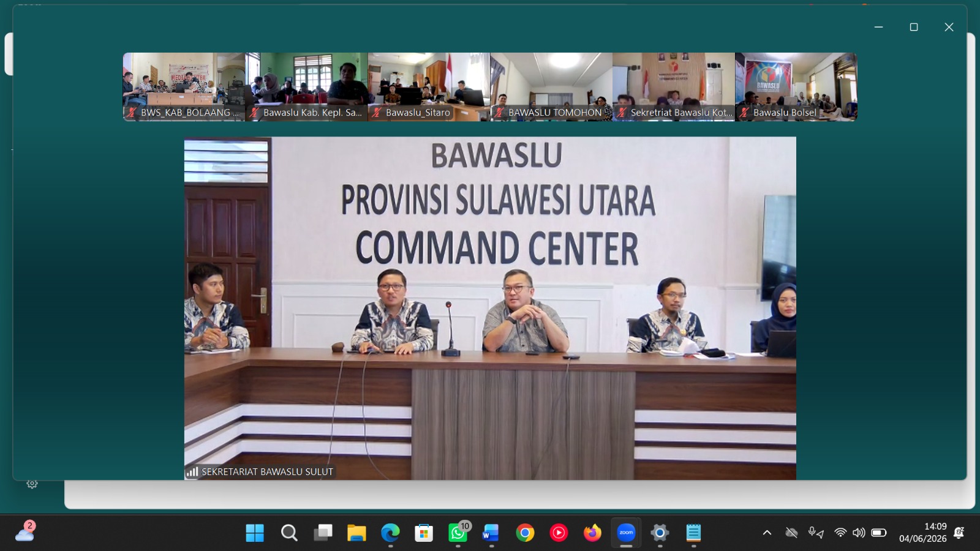The image size is (980, 551).
Task: Switch to Notepad on the taskbar
Action: tap(693, 533)
